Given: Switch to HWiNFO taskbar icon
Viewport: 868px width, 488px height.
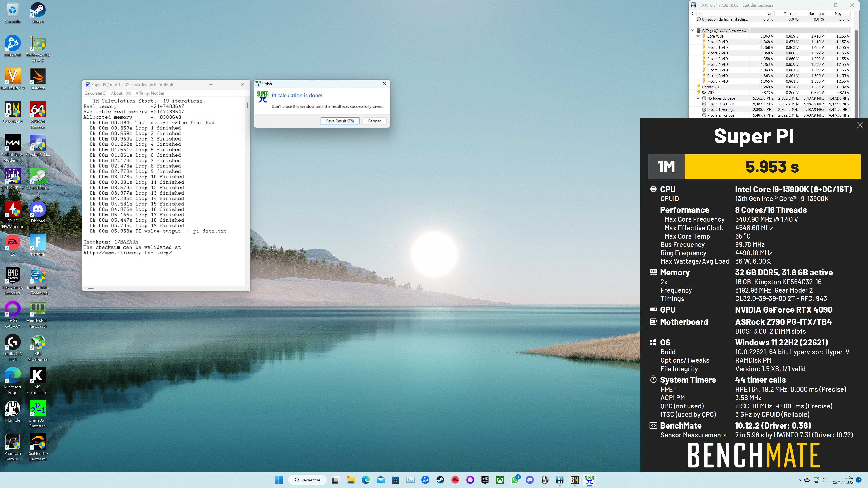Looking at the screenshot, I should click(x=560, y=480).
